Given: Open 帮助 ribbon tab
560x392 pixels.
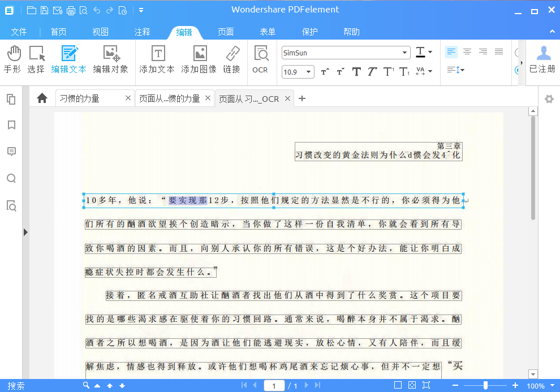Looking at the screenshot, I should tap(351, 32).
